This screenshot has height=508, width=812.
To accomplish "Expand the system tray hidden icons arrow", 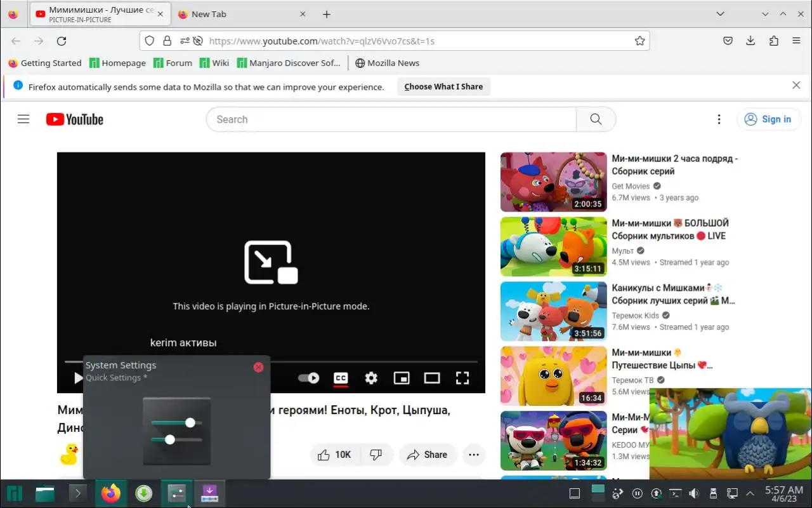I will 750,493.
